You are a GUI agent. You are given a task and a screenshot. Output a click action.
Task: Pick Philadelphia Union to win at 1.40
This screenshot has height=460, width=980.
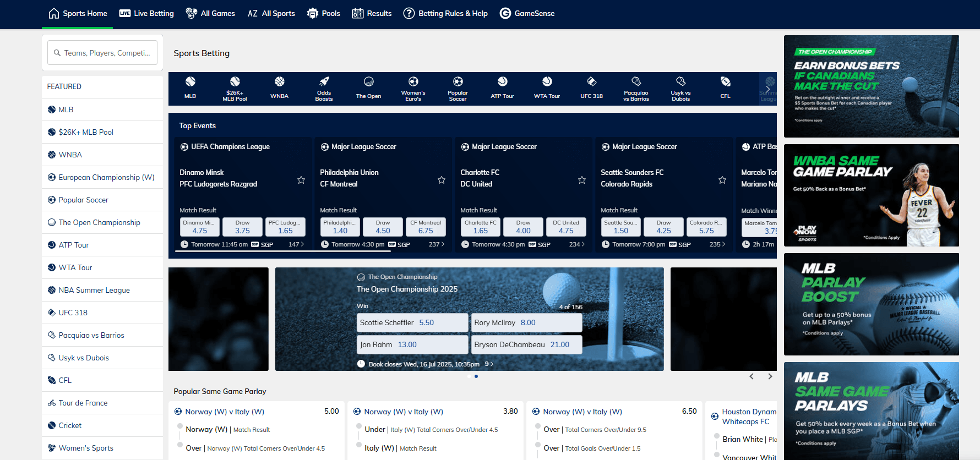(x=340, y=227)
